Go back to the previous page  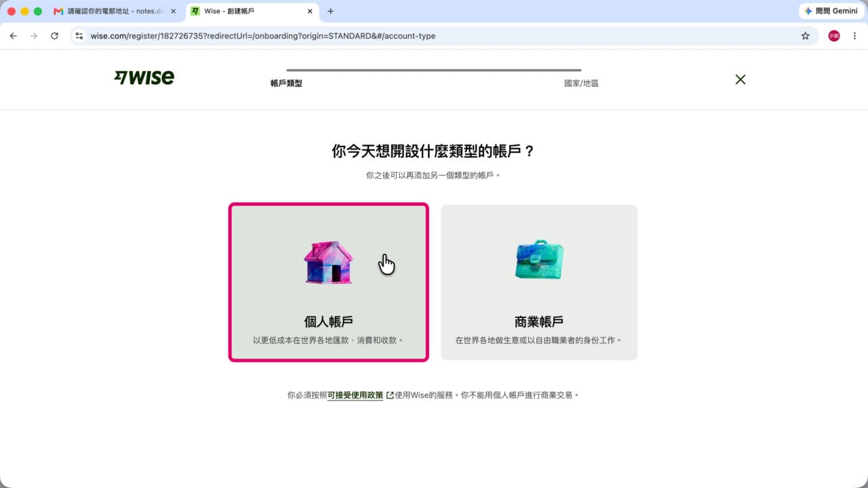tap(13, 36)
